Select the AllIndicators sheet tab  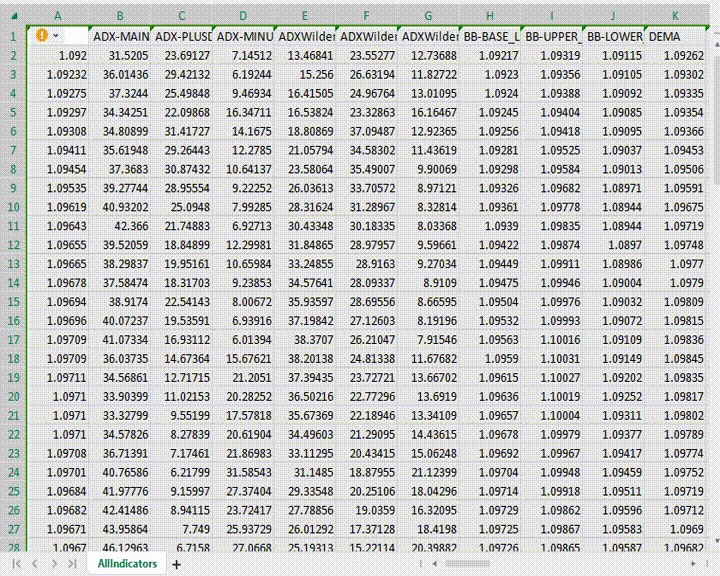pyautogui.click(x=127, y=564)
